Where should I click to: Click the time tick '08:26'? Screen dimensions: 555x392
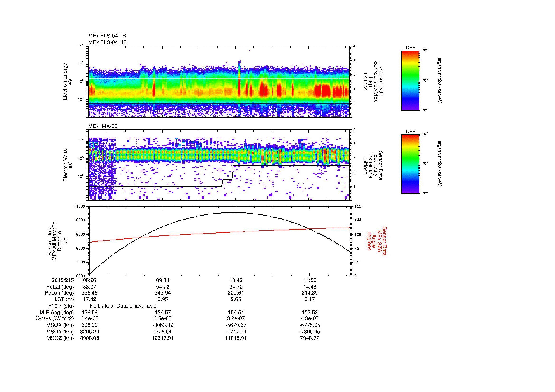pyautogui.click(x=90, y=280)
